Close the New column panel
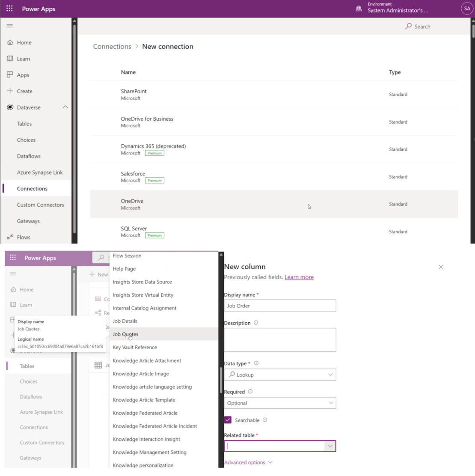Image resolution: width=475 pixels, height=476 pixels. coord(441,267)
